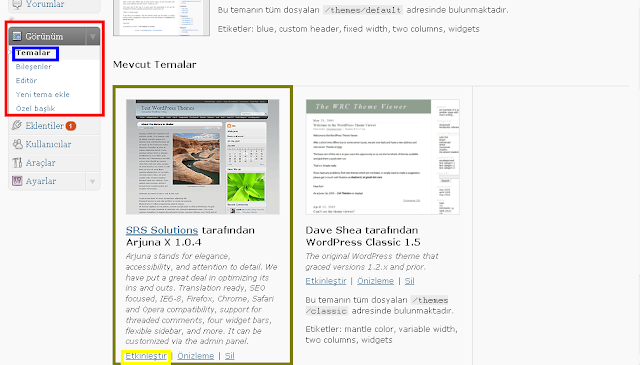This screenshot has height=365, width=640.
Task: Open the Editör submenu item
Action: pyautogui.click(x=26, y=80)
